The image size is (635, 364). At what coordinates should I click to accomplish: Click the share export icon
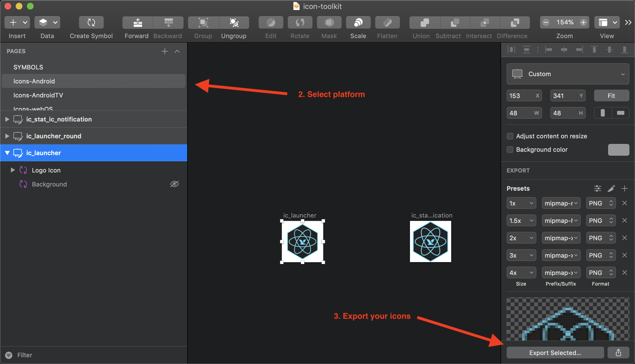pyautogui.click(x=618, y=353)
